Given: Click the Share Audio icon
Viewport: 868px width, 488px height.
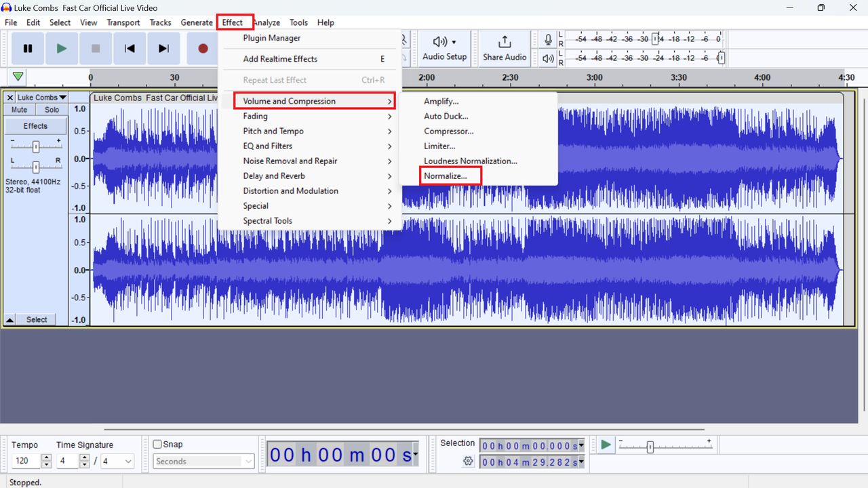Looking at the screenshot, I should click(x=505, y=48).
